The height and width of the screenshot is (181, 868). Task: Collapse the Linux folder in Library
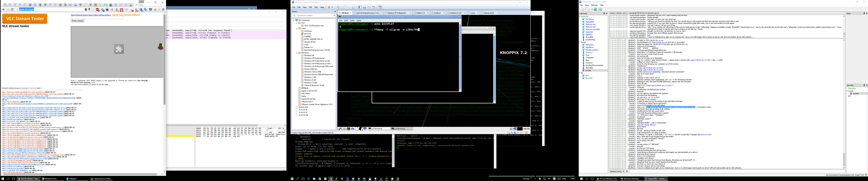coord(297,28)
